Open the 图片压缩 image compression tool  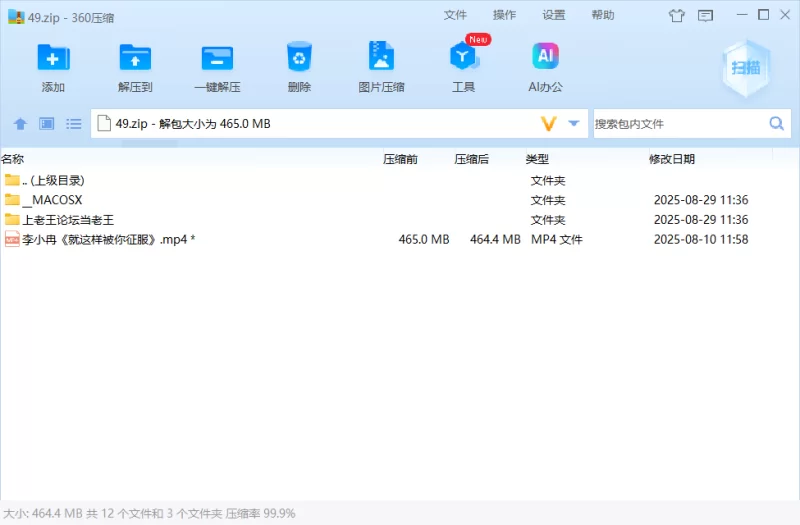click(x=381, y=56)
